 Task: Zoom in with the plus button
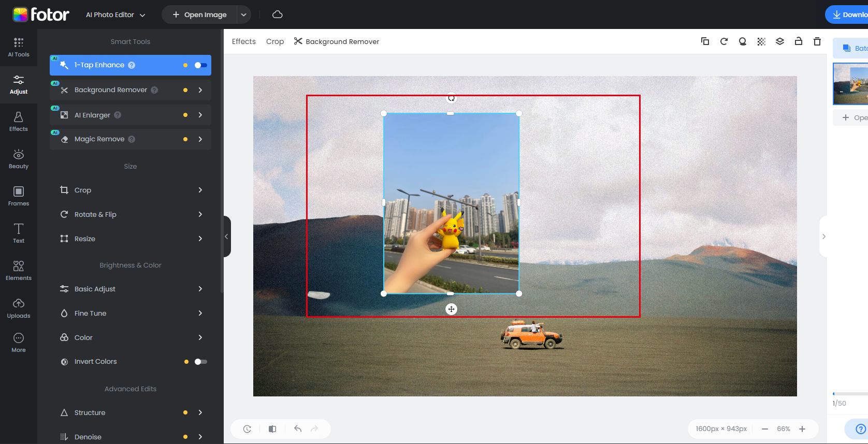click(802, 429)
